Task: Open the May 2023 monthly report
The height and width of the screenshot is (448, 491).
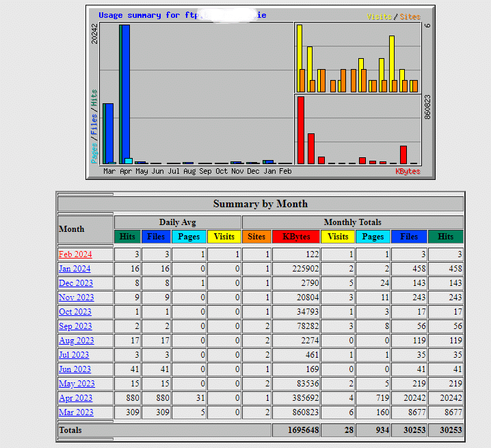Action: [77, 384]
